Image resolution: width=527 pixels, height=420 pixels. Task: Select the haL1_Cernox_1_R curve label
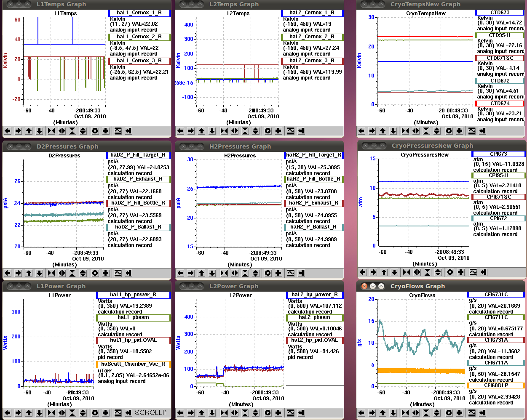click(x=139, y=13)
